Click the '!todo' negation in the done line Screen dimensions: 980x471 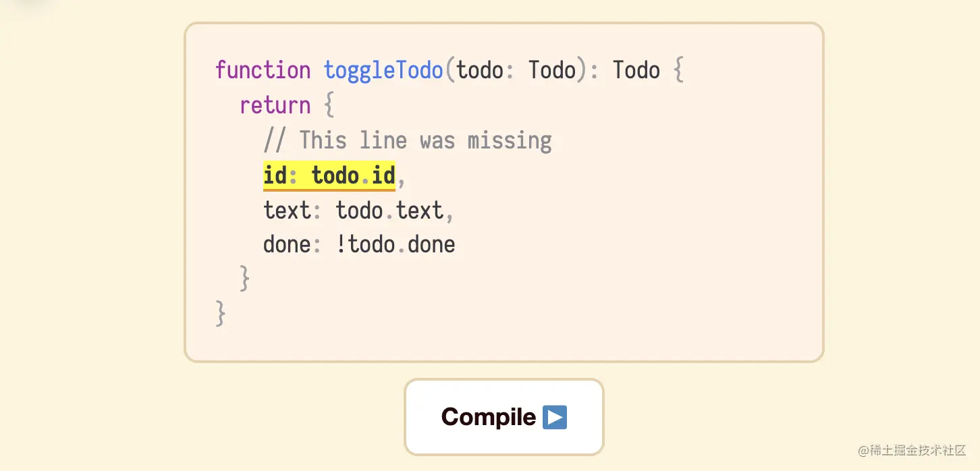[x=364, y=244]
